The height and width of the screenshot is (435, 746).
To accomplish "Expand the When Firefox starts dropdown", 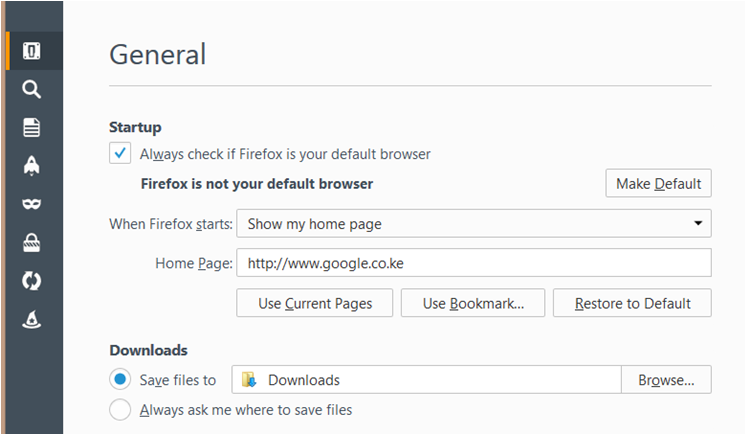I will point(473,224).
